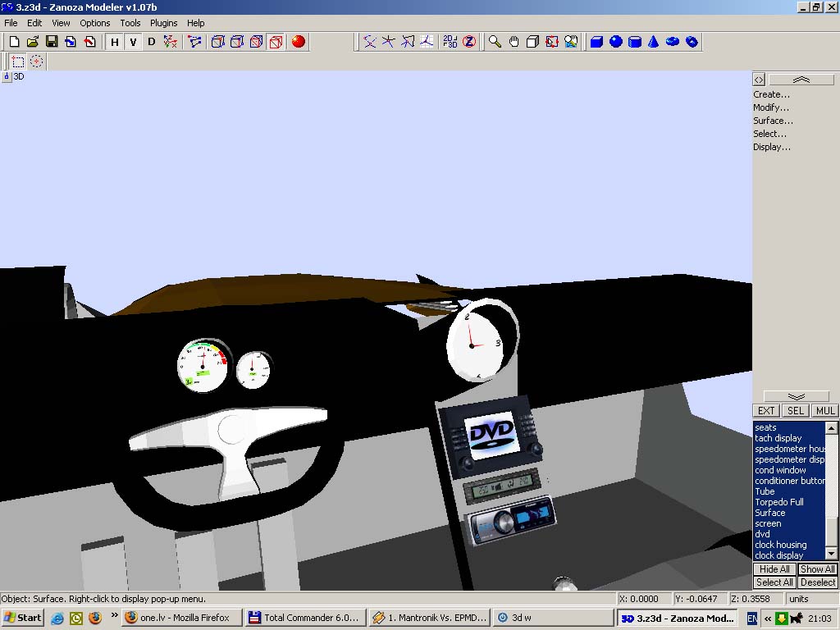
Task: Click the Hide All button
Action: [x=774, y=569]
